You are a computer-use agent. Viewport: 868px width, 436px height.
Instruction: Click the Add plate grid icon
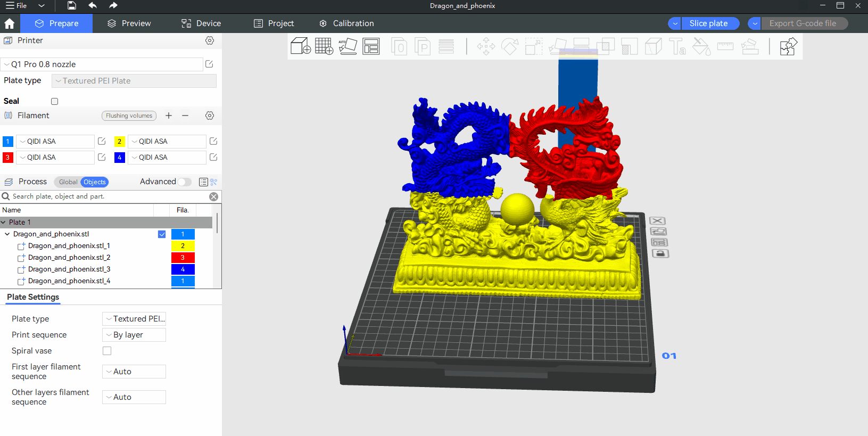(x=324, y=46)
